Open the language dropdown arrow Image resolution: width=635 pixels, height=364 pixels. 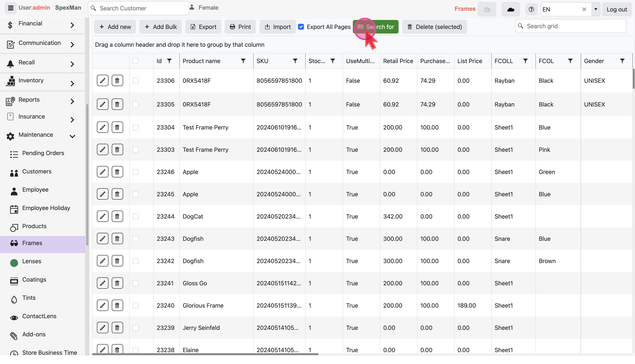pyautogui.click(x=596, y=9)
